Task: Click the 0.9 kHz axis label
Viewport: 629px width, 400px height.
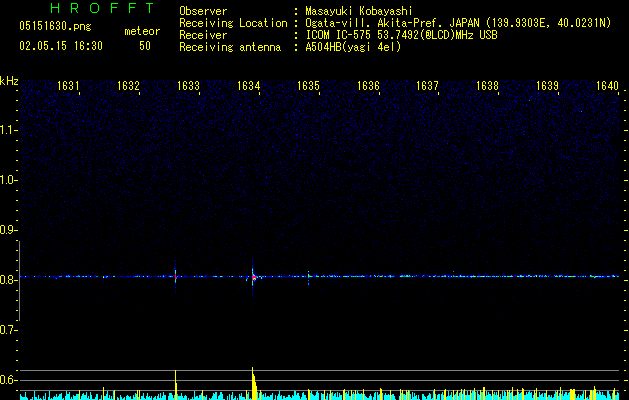Action: pos(8,230)
